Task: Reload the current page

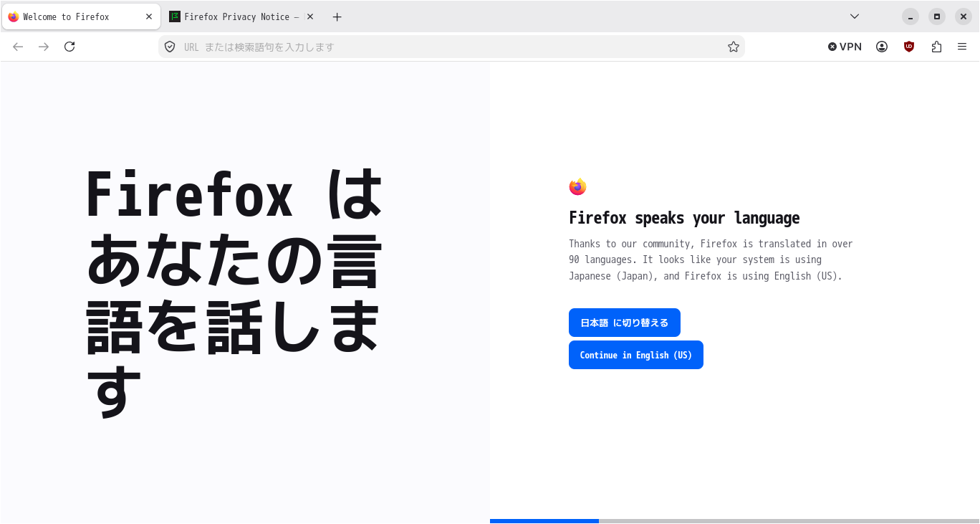Action: (69, 47)
